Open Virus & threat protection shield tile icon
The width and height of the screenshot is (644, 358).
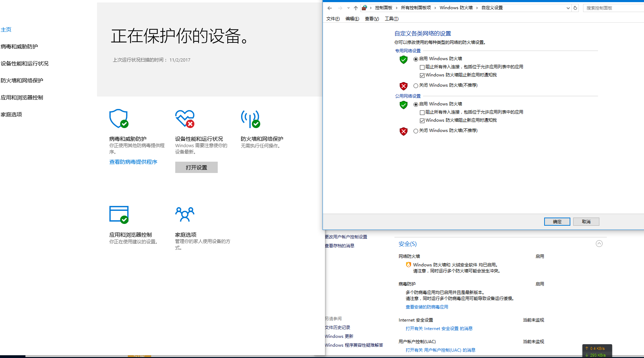coord(119,119)
